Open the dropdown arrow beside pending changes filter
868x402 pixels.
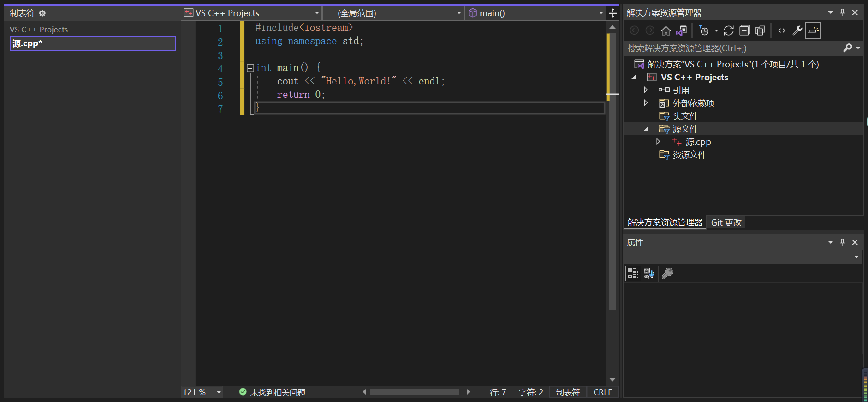[716, 31]
